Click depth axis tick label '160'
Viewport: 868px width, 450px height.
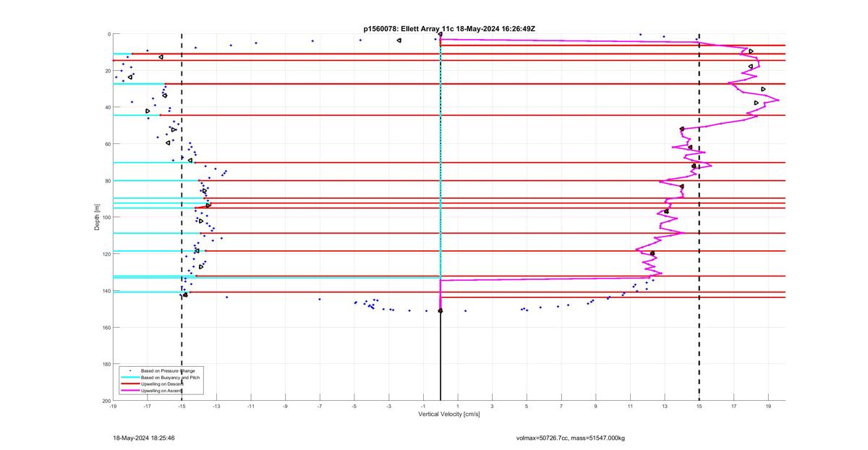point(106,327)
